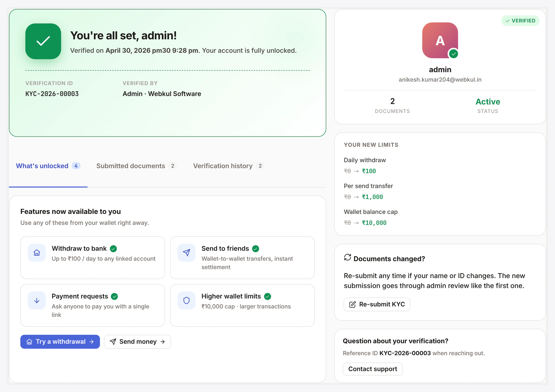The height and width of the screenshot is (392, 555).
Task: Click Reference ID KYC-2026-00003 in support card
Action: (405, 353)
